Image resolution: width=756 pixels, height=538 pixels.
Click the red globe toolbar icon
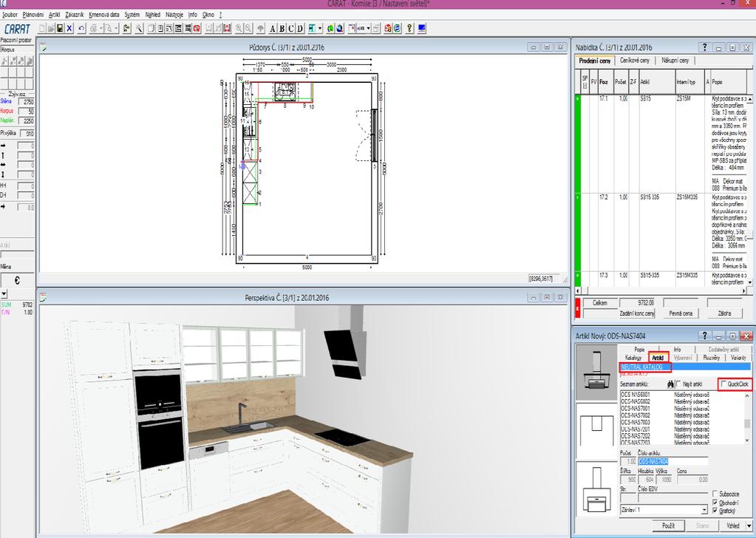click(197, 28)
